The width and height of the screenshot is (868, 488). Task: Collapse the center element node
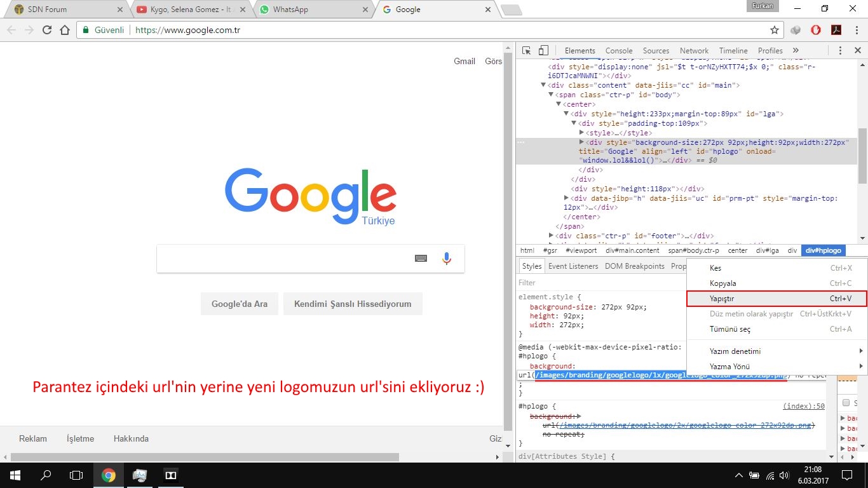pyautogui.click(x=559, y=104)
